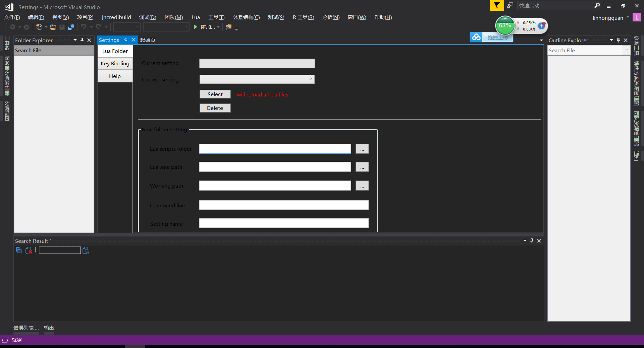
Task: Click the quick launch search magnifier icon
Action: (597, 5)
